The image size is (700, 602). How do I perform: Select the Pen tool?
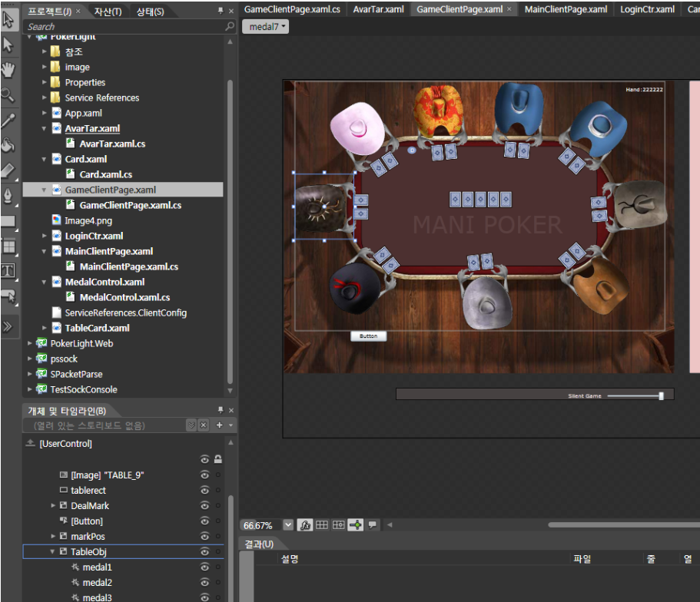click(x=8, y=196)
